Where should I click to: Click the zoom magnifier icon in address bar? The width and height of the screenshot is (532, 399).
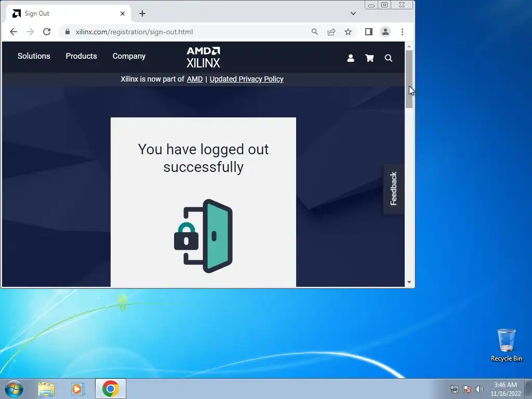[315, 32]
